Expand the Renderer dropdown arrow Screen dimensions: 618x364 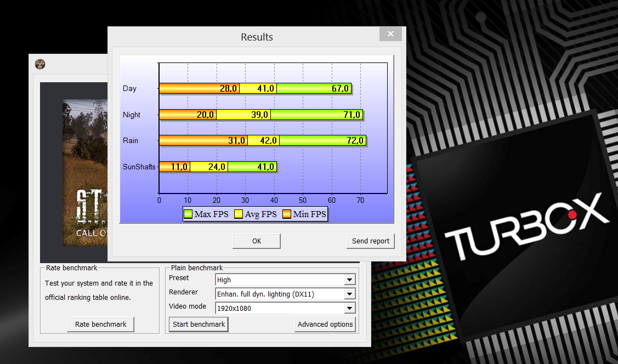[x=349, y=294]
